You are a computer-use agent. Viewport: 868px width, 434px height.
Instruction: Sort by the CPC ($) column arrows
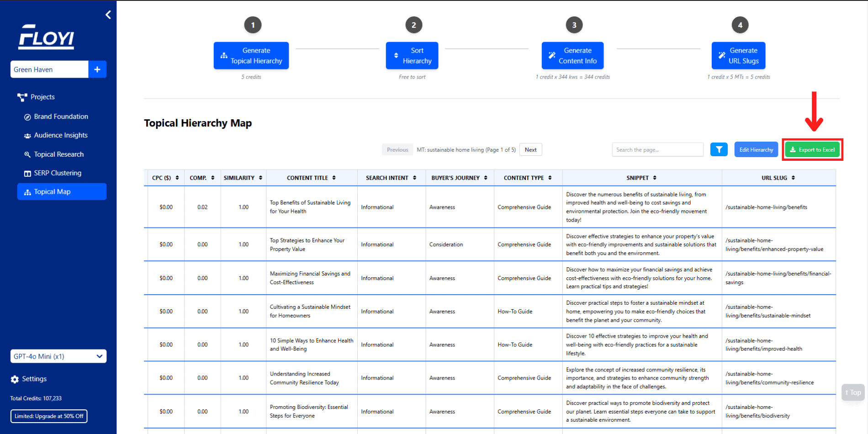click(177, 178)
